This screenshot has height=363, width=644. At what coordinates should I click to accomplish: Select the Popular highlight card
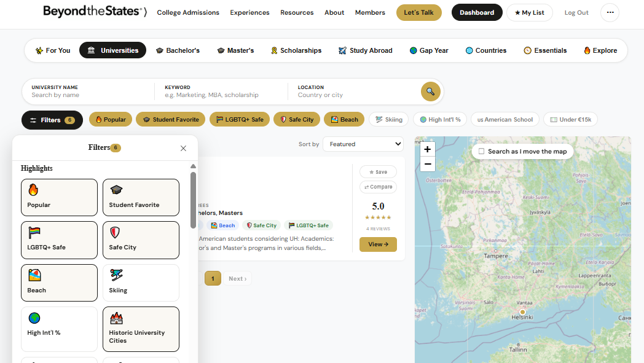pos(59,198)
